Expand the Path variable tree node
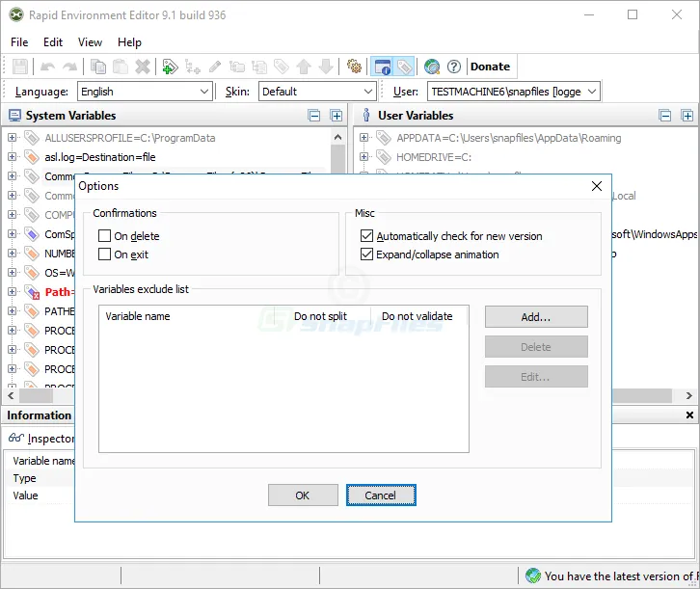 13,291
